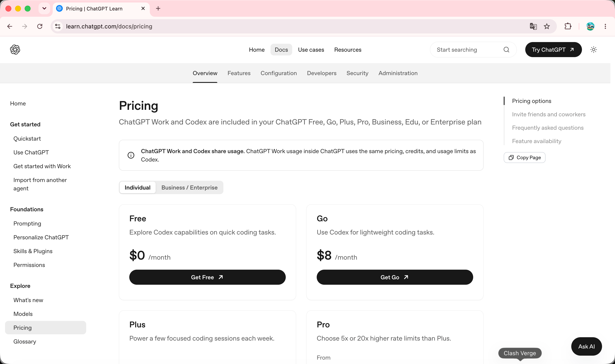Open Skills & Plugins in the sidebar
615x364 pixels.
[x=33, y=251]
